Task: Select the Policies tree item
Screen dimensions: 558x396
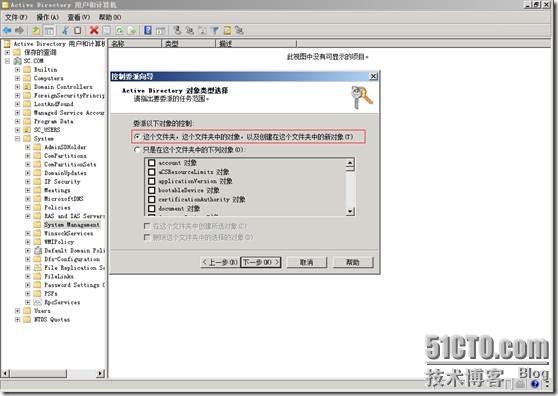Action: (x=57, y=207)
